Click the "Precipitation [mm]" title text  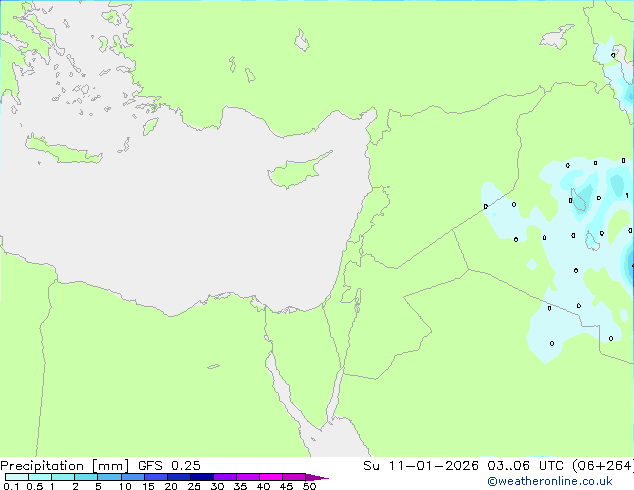[65, 466]
